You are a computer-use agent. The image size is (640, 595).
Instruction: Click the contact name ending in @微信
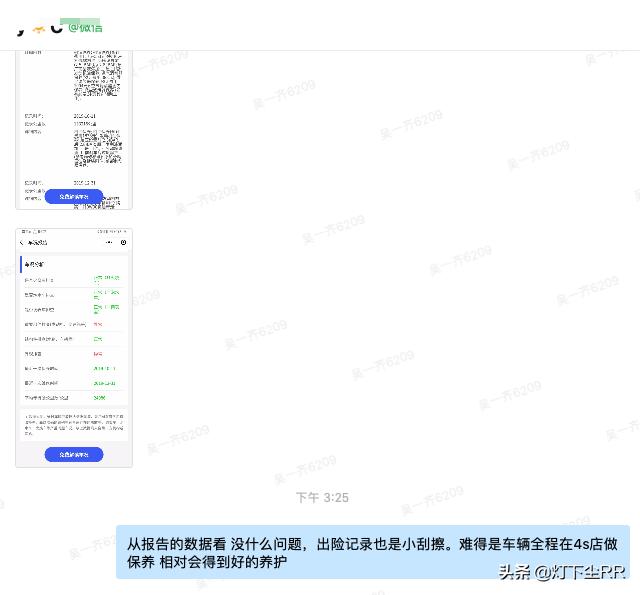[x=60, y=27]
